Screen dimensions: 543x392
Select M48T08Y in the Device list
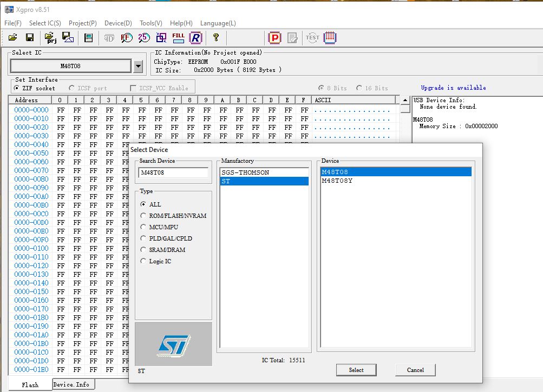coord(396,181)
